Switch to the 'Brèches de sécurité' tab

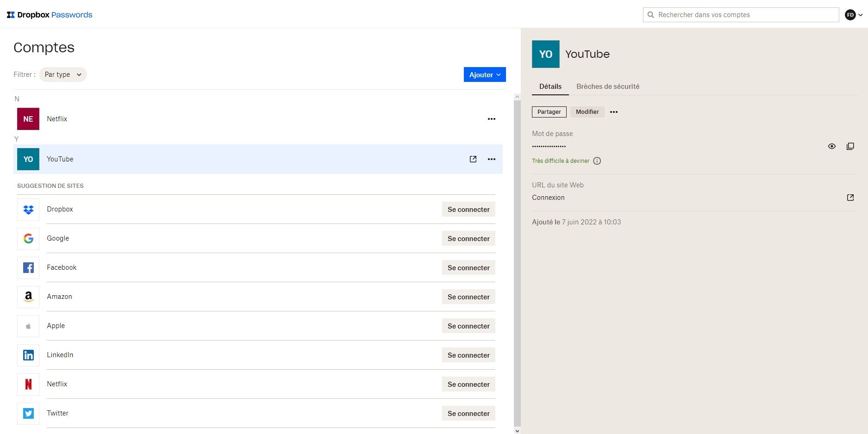(608, 87)
